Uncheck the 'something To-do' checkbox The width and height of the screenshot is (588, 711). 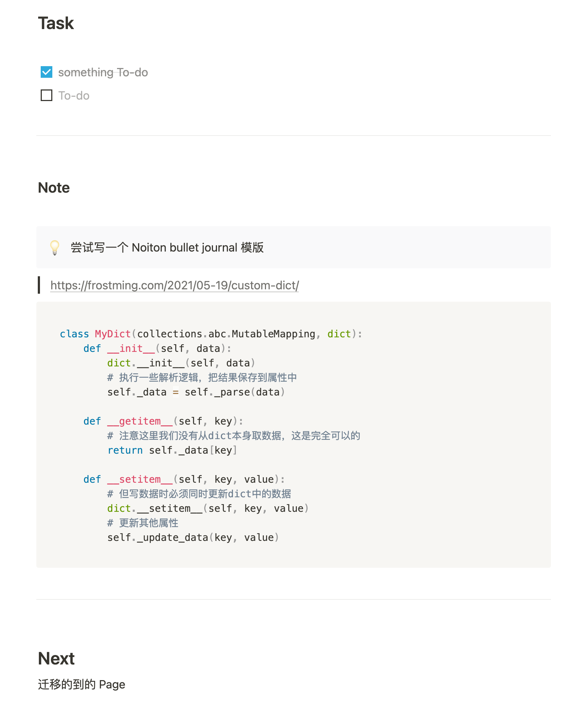coord(47,72)
